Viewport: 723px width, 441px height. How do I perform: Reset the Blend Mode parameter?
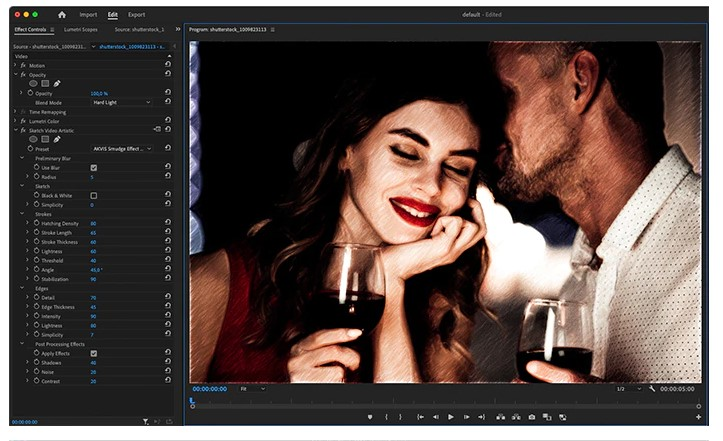[x=168, y=102]
